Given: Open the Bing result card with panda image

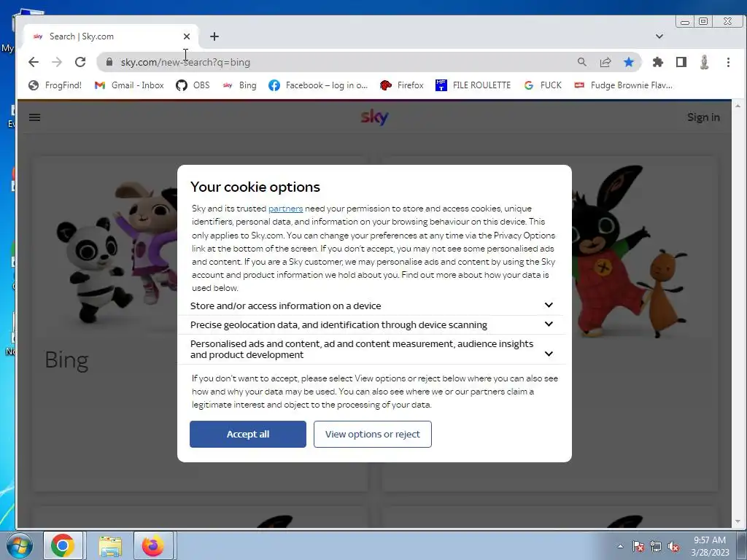Looking at the screenshot, I should coord(105,324).
